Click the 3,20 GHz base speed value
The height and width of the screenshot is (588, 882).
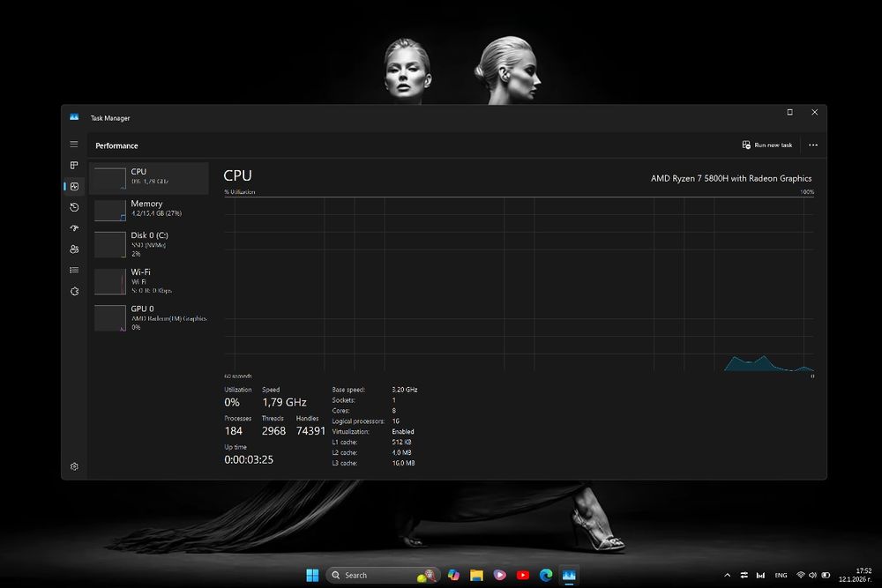coord(405,390)
